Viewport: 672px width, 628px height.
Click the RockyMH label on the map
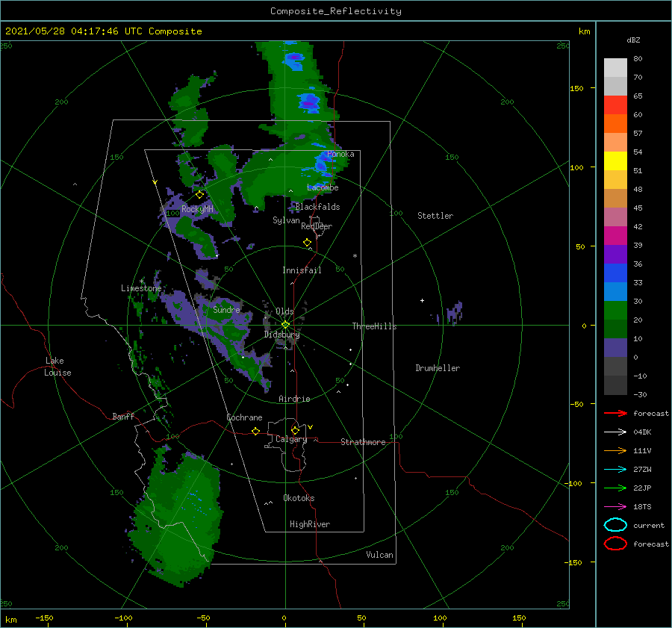197,209
